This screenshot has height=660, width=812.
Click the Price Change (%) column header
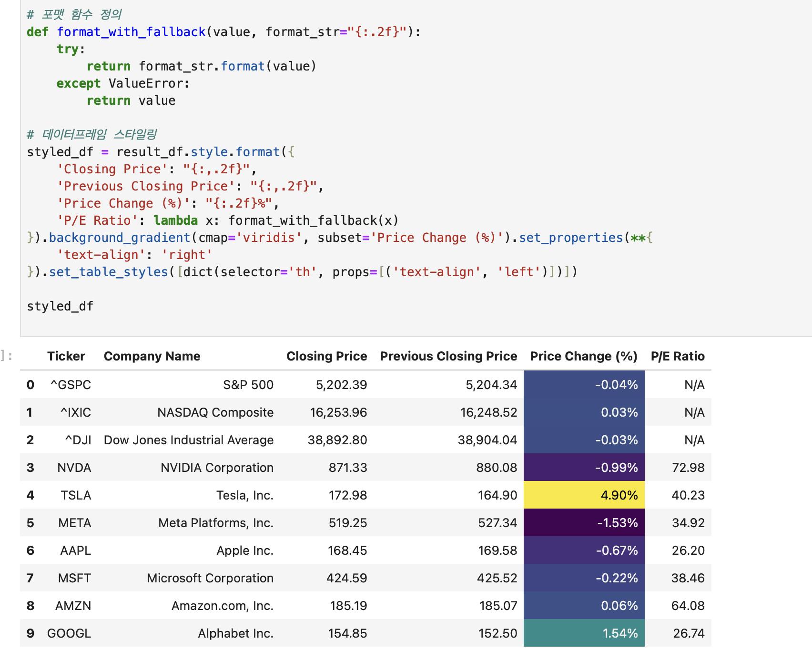point(584,356)
